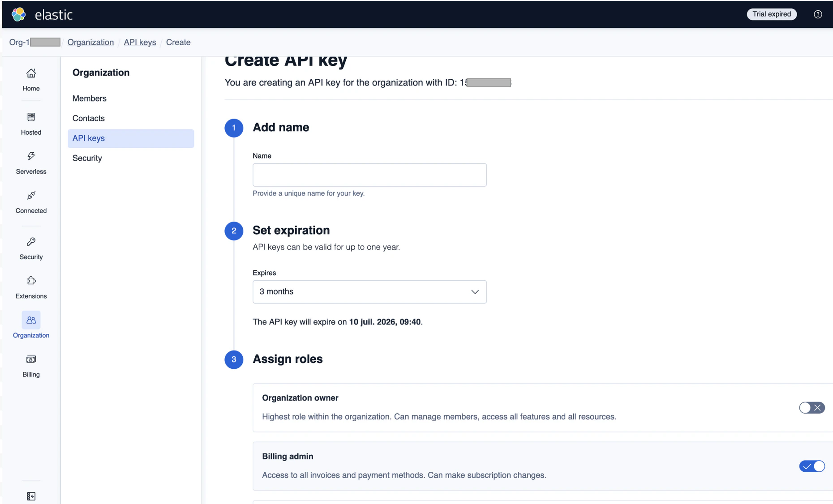Select the Organization sidebar icon

30,325
